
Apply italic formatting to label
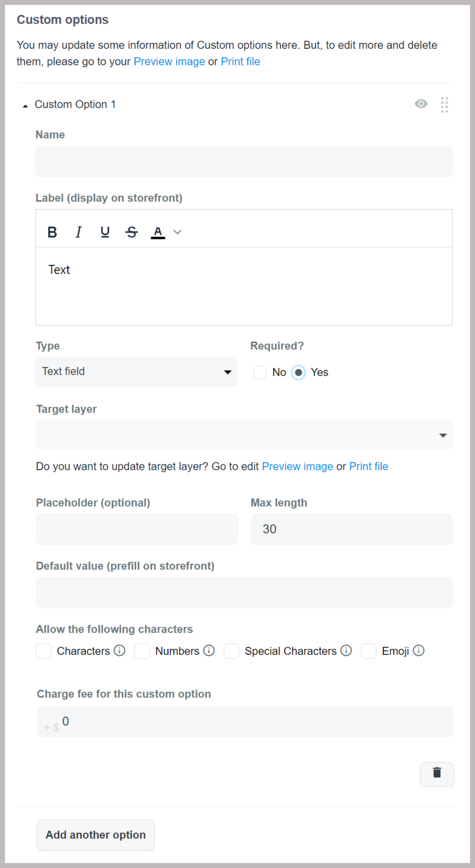[78, 232]
